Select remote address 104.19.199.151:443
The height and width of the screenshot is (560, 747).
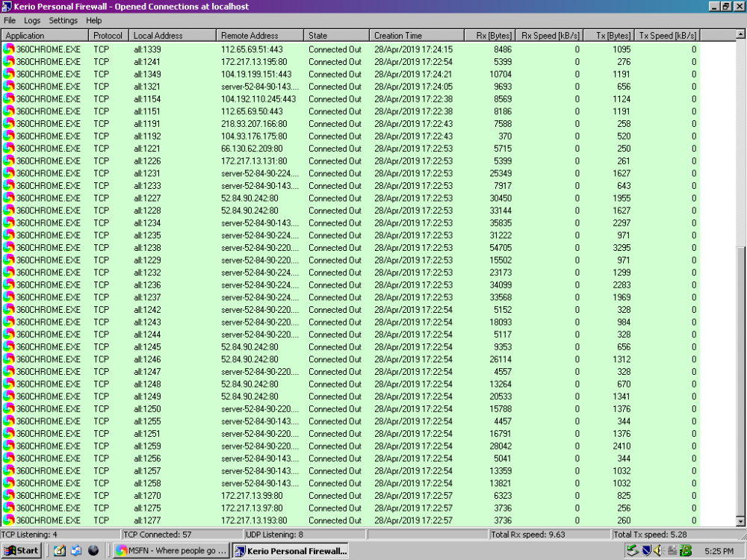[x=256, y=74]
